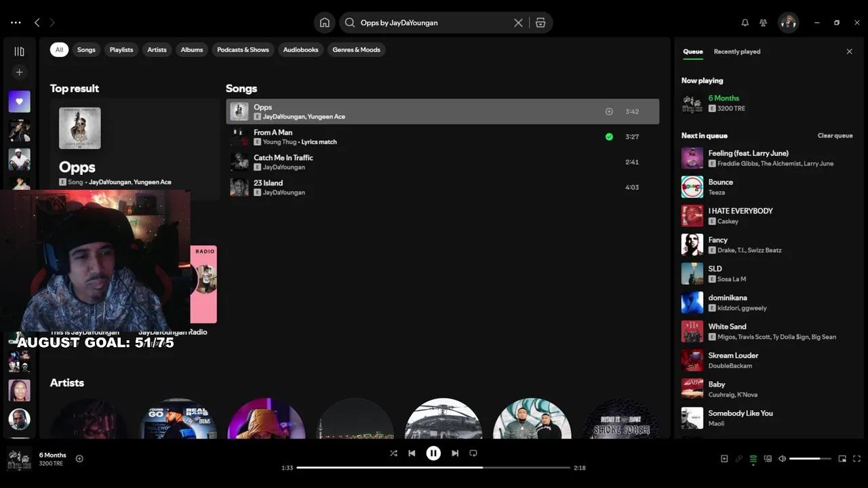Open the mini player
The width and height of the screenshot is (868, 488).
tap(842, 459)
